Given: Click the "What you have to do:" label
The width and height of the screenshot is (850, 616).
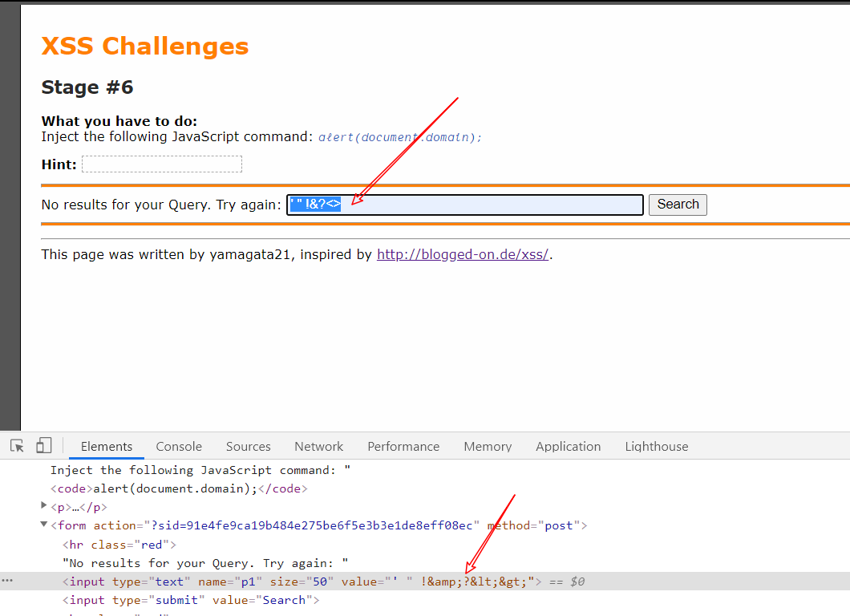Looking at the screenshot, I should (x=119, y=121).
